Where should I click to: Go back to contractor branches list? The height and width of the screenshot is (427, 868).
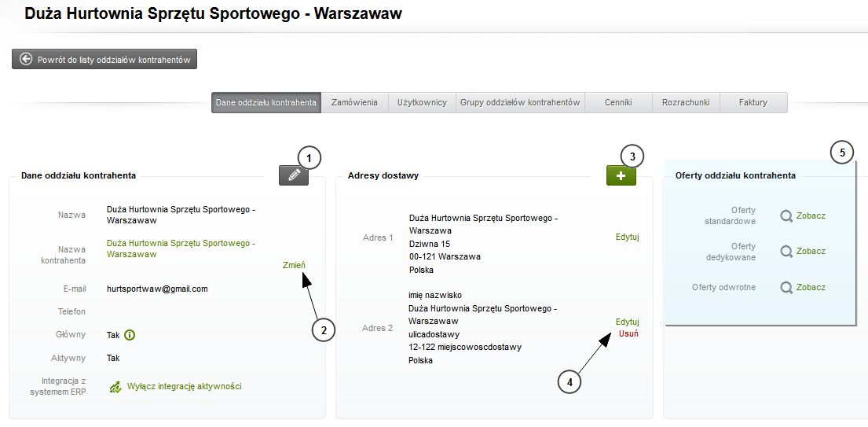pos(104,59)
